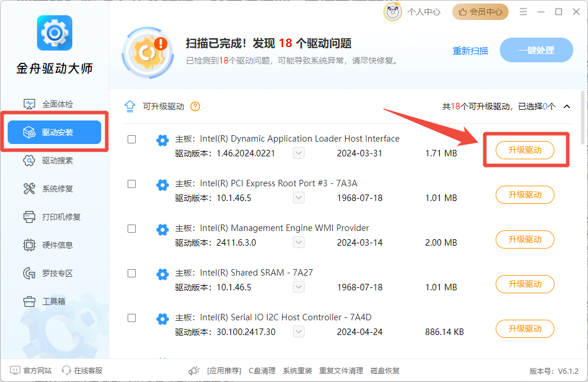Click the upgrade arrow icon beside 可升级驱动
Screen dimensions: 588x382
pos(130,106)
